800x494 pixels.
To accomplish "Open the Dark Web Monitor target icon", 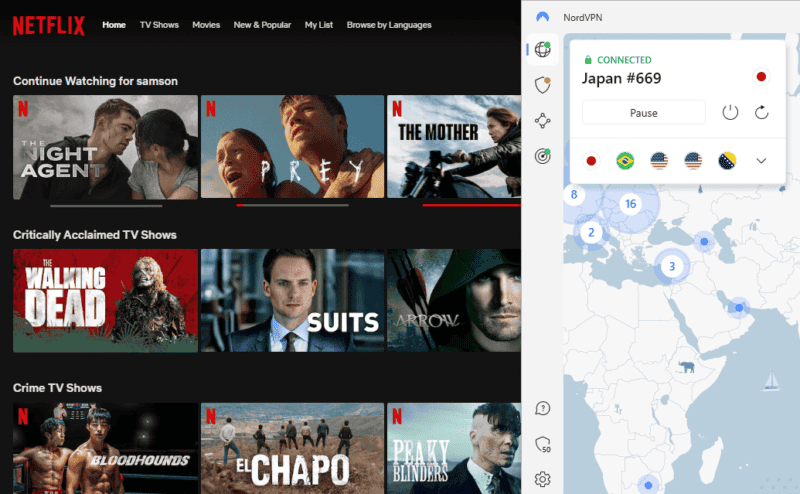I will pyautogui.click(x=542, y=156).
